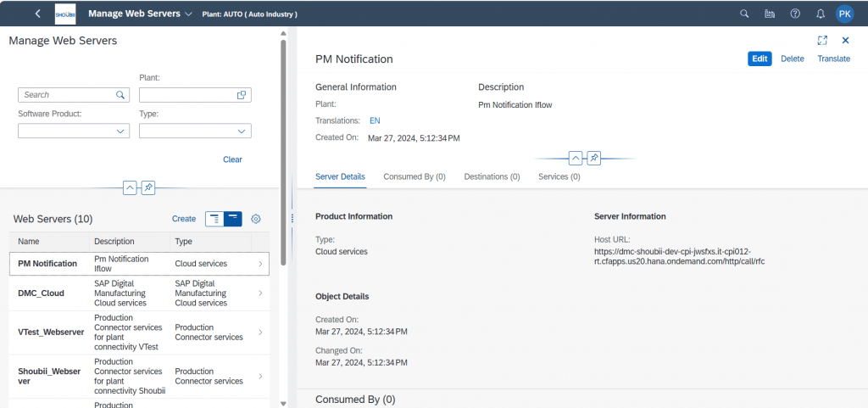Open table settings gear for Web Servers
The height and width of the screenshot is (408, 868).
pos(256,219)
